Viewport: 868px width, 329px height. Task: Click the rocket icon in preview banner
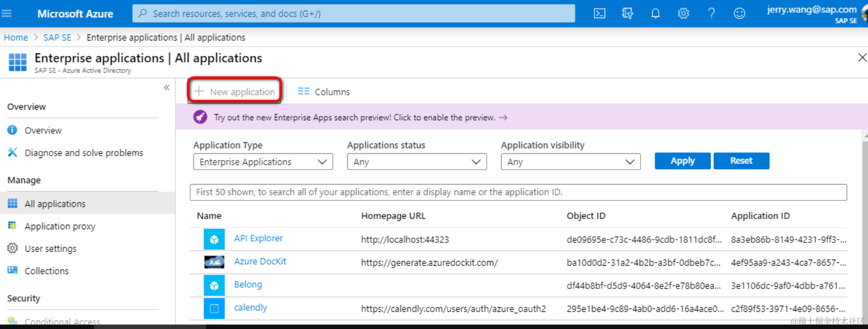pyautogui.click(x=200, y=117)
